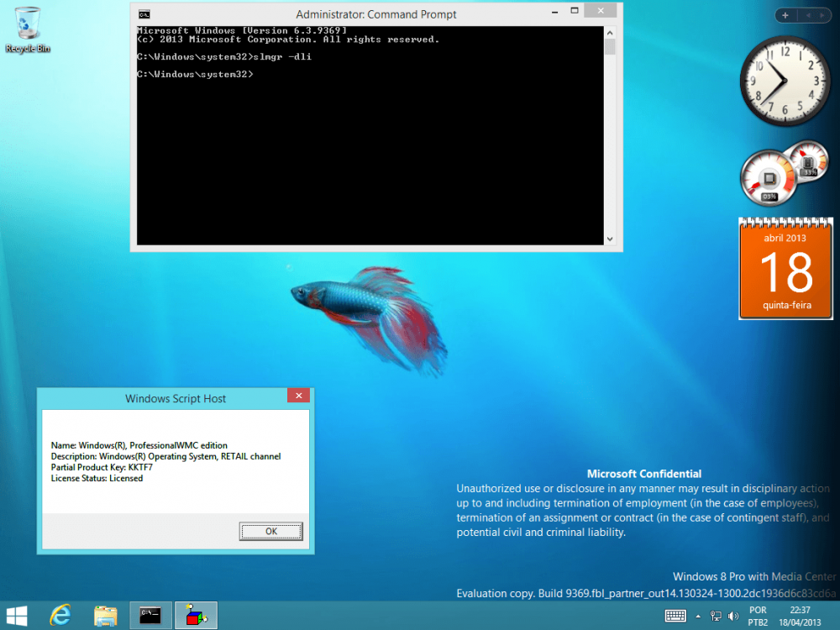Open the POR PTB2 language indicator

(x=758, y=616)
